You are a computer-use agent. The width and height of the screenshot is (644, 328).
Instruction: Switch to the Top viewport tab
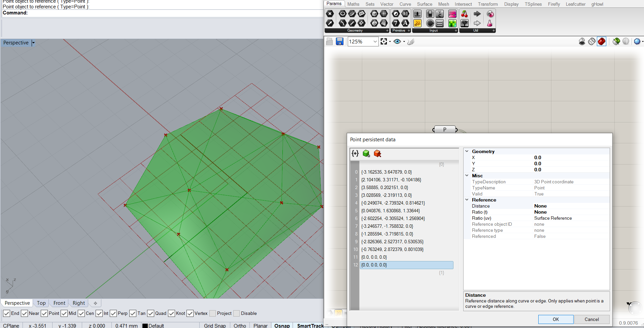[x=41, y=303]
